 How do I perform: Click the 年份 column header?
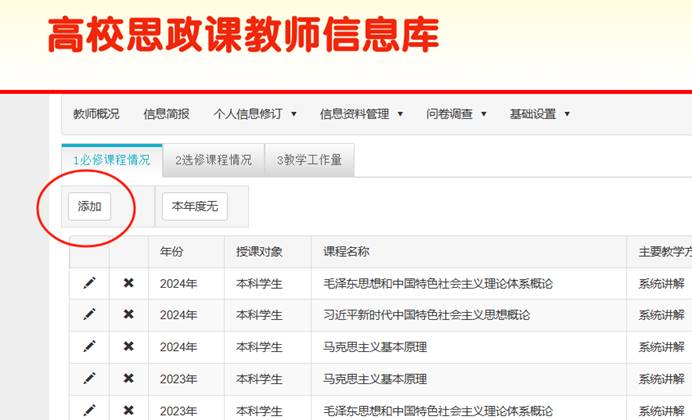(171, 251)
